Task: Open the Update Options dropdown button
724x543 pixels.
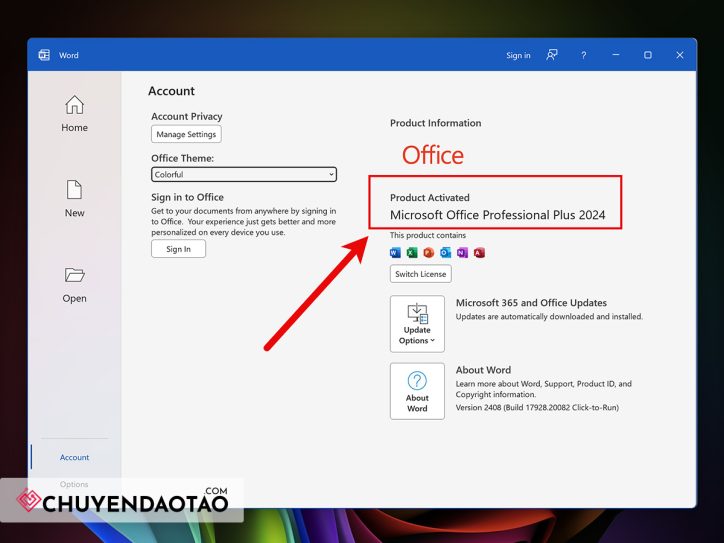Action: click(x=417, y=324)
